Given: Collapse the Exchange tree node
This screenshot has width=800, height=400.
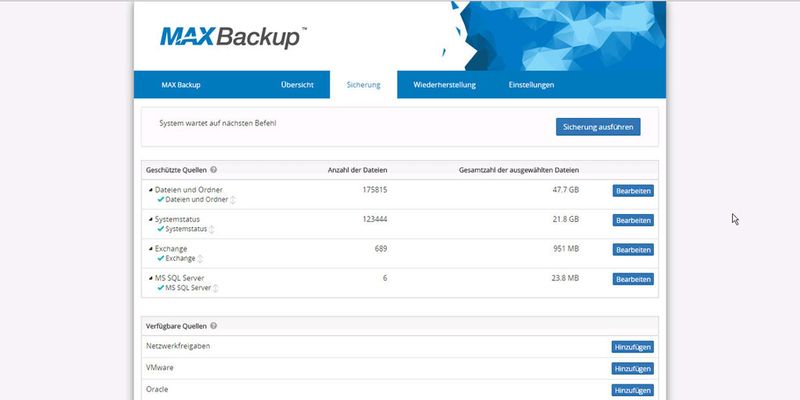Looking at the screenshot, I should tap(151, 249).
